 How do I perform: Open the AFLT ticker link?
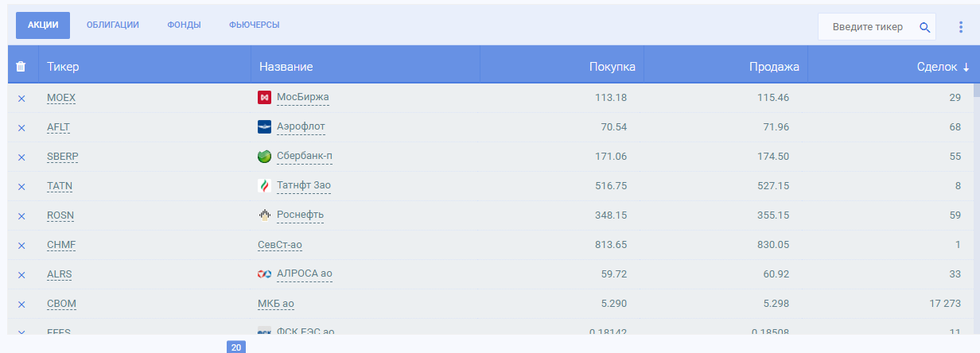60,127
